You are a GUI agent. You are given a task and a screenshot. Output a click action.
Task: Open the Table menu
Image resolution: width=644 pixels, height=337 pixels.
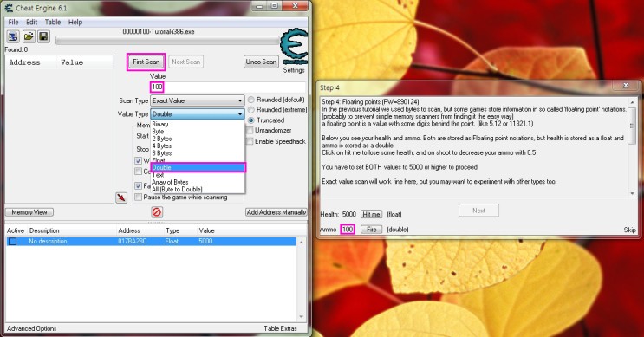point(53,23)
